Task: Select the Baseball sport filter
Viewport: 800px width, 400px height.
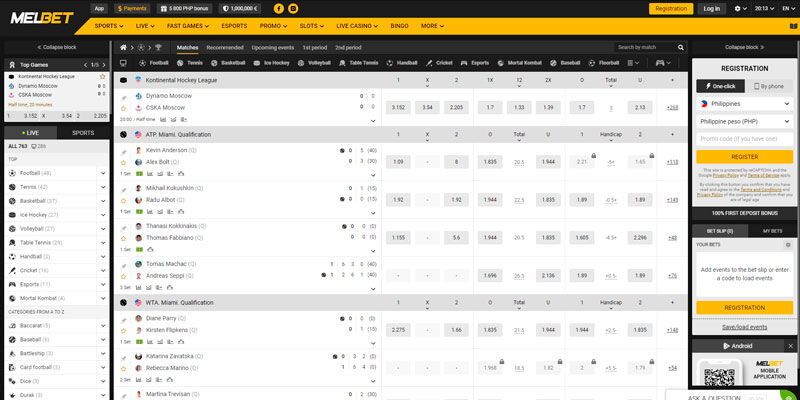Action: pos(565,63)
